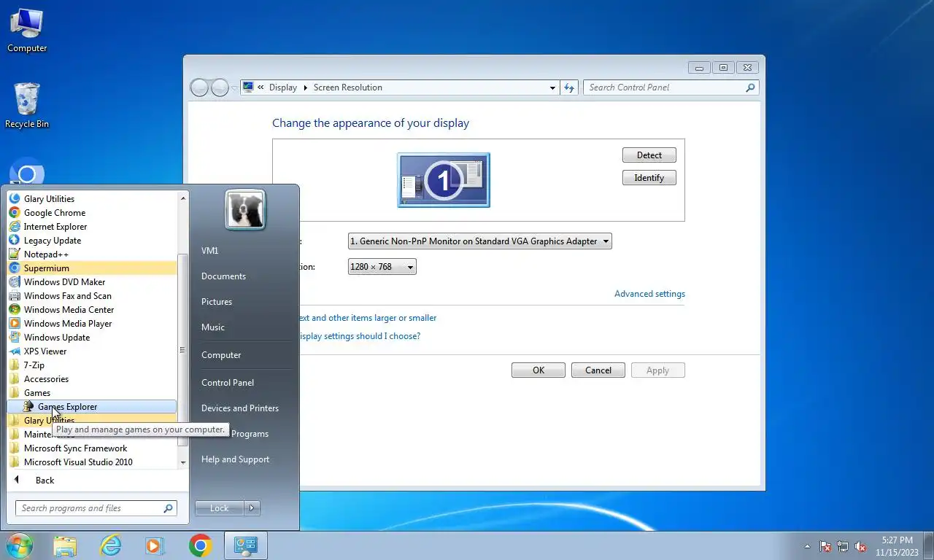The height and width of the screenshot is (560, 934).
Task: Click Cancel in Screen Resolution
Action: tap(598, 370)
